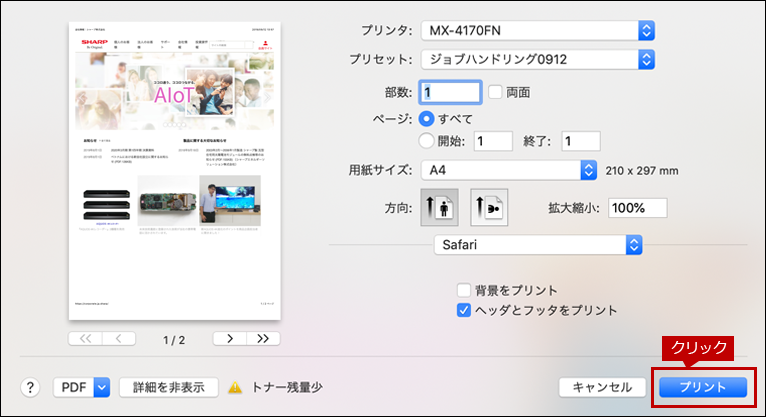766x417 pixels.
Task: Select the 開始 page range radio button
Action: point(426,141)
